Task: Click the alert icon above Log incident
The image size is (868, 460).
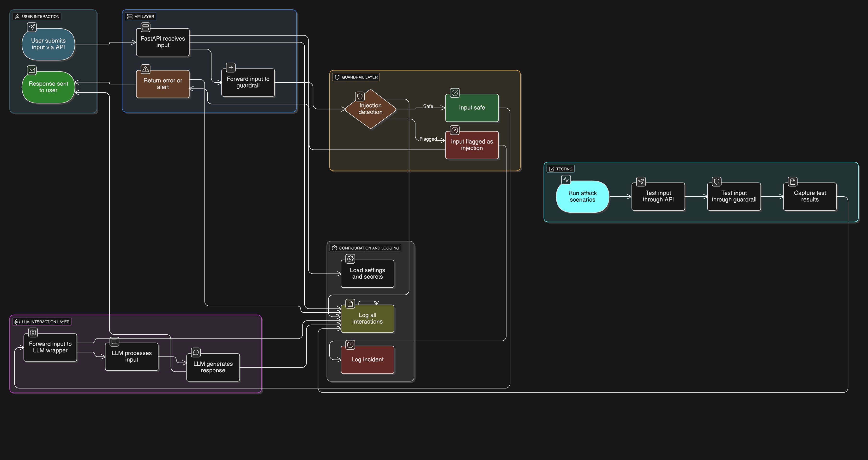Action: point(350,345)
